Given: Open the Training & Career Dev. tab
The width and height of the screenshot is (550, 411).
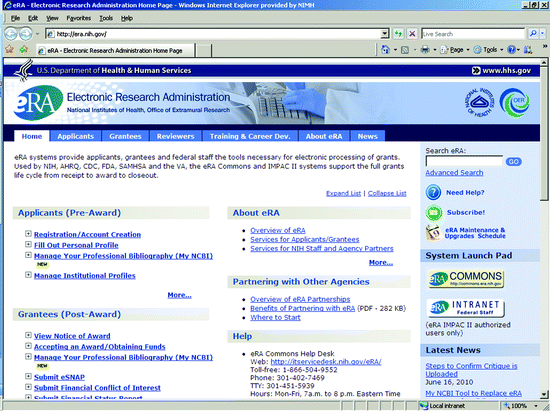Looking at the screenshot, I should click(x=250, y=136).
